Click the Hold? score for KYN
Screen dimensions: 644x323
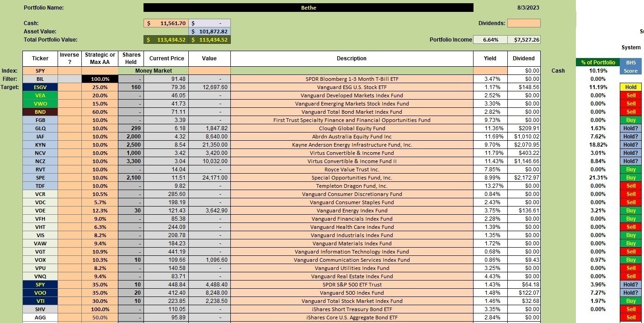(631, 145)
